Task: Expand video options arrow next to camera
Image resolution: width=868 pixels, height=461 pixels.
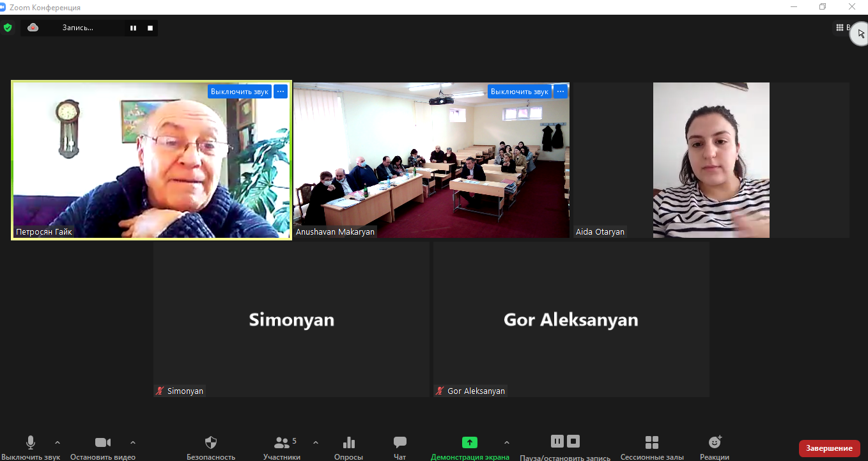Action: 133,442
